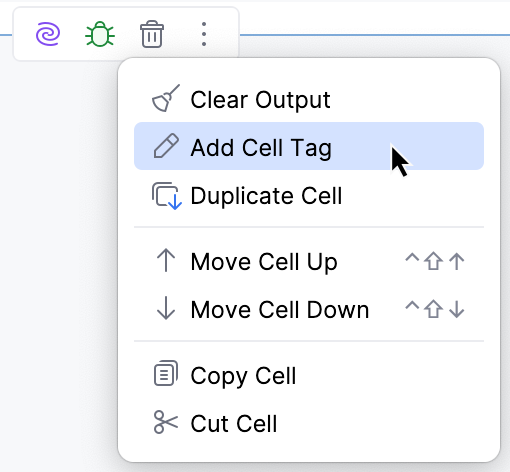Image resolution: width=510 pixels, height=472 pixels.
Task: Select the Cut Cell menu entry
Action: point(309,423)
